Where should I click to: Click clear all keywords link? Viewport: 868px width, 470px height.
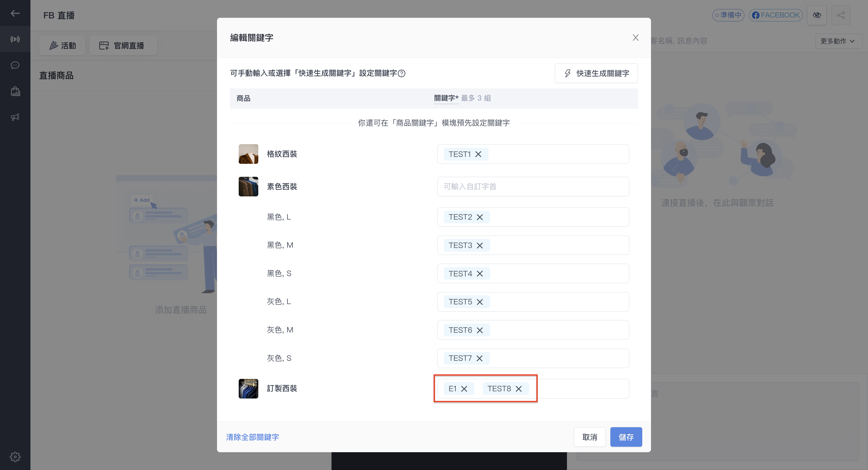pyautogui.click(x=252, y=437)
